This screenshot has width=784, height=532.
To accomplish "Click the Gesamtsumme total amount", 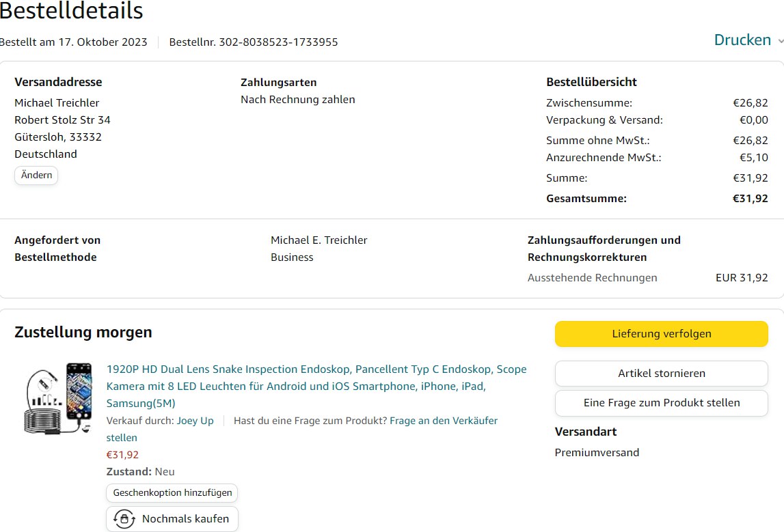I will pyautogui.click(x=750, y=199).
